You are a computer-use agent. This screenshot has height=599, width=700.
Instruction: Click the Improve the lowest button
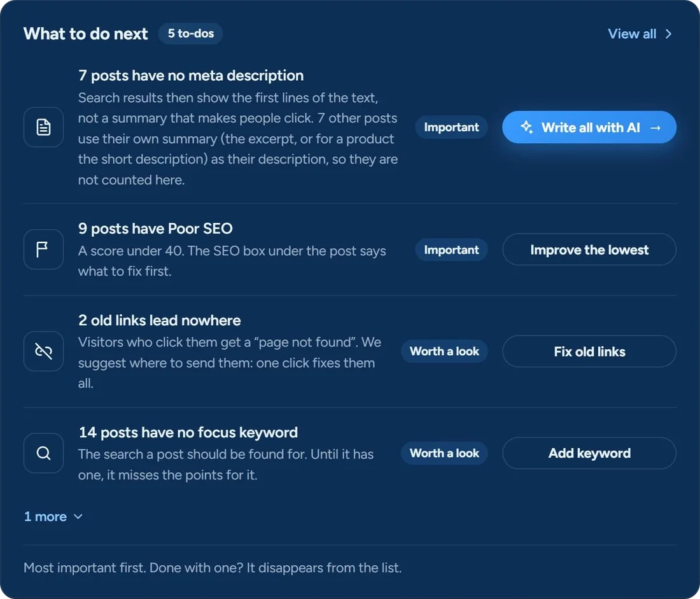pos(589,250)
